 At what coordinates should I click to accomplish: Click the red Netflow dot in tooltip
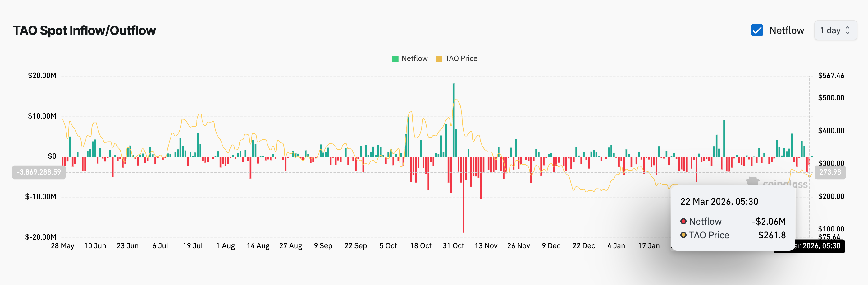click(x=683, y=222)
